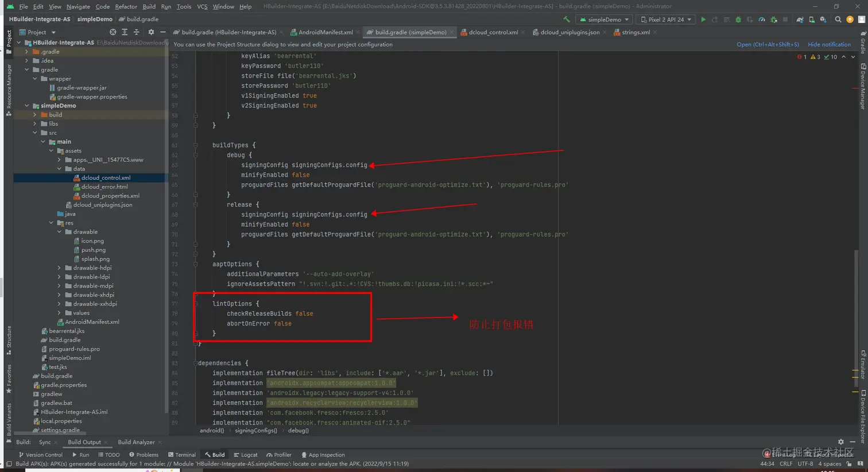Run the app with the green play icon
The width and height of the screenshot is (868, 472).
(703, 20)
